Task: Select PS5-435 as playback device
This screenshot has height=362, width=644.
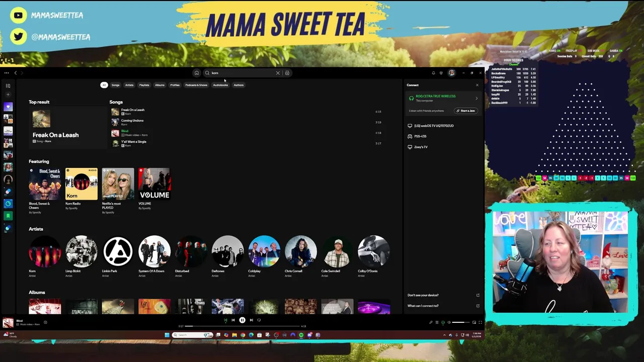Action: click(x=443, y=136)
